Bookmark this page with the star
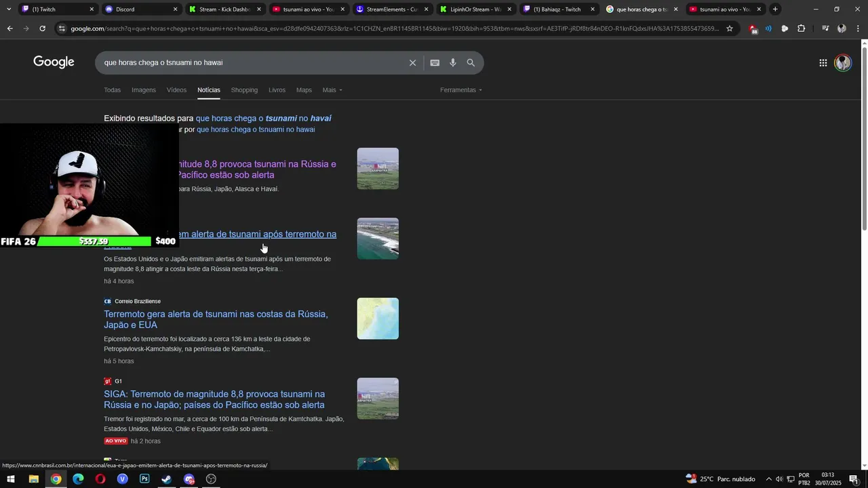Image resolution: width=868 pixels, height=488 pixels. (730, 28)
